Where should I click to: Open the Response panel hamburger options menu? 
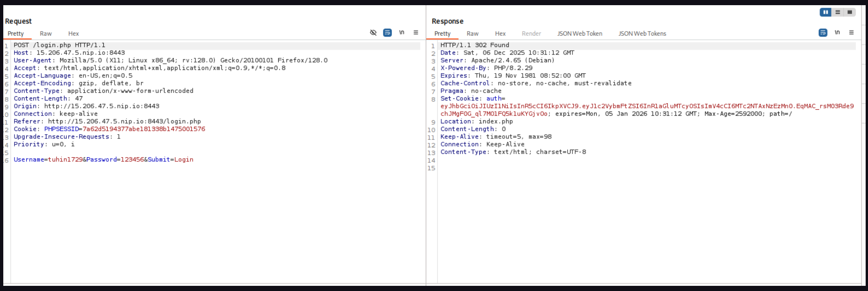pyautogui.click(x=851, y=32)
